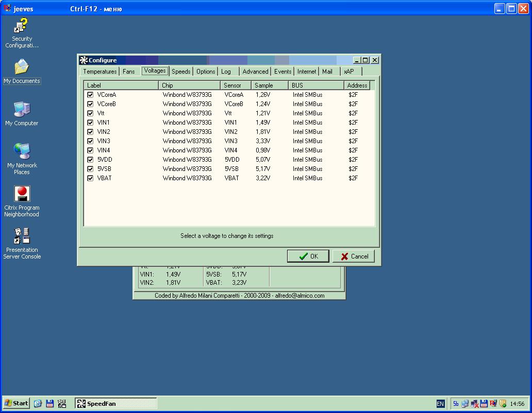This screenshot has width=532, height=413.
Task: Click Internet Explorer quick launch icon
Action: tap(38, 404)
